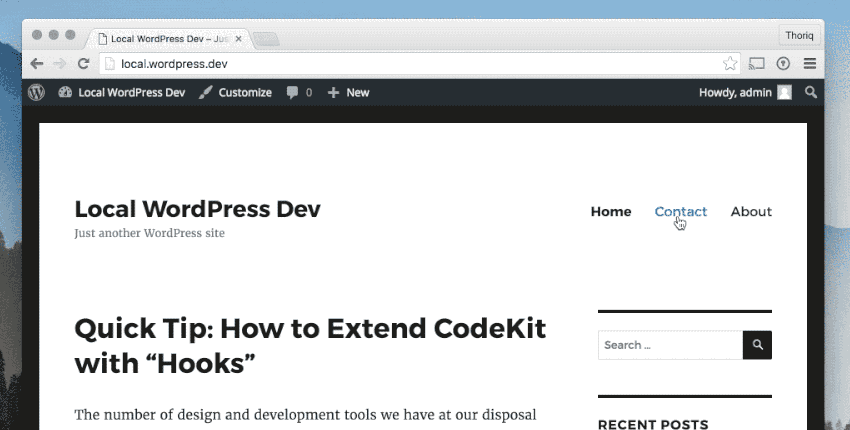Click the WordPress logo in admin bar
850x430 pixels.
point(36,92)
